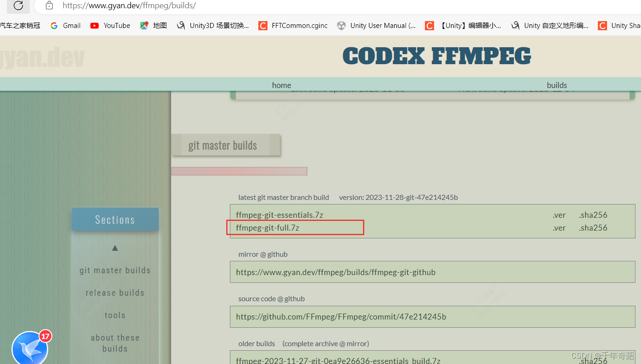Open the 汽车之家销冠 bookmark
The image size is (641, 364).
click(x=20, y=26)
